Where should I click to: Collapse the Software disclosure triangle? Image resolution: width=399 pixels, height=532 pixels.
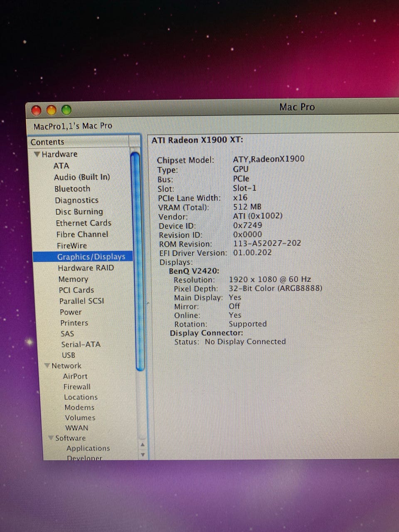[x=51, y=438]
